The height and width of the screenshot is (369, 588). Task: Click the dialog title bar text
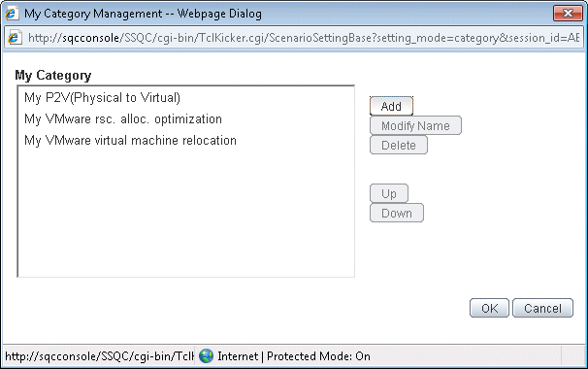[143, 14]
